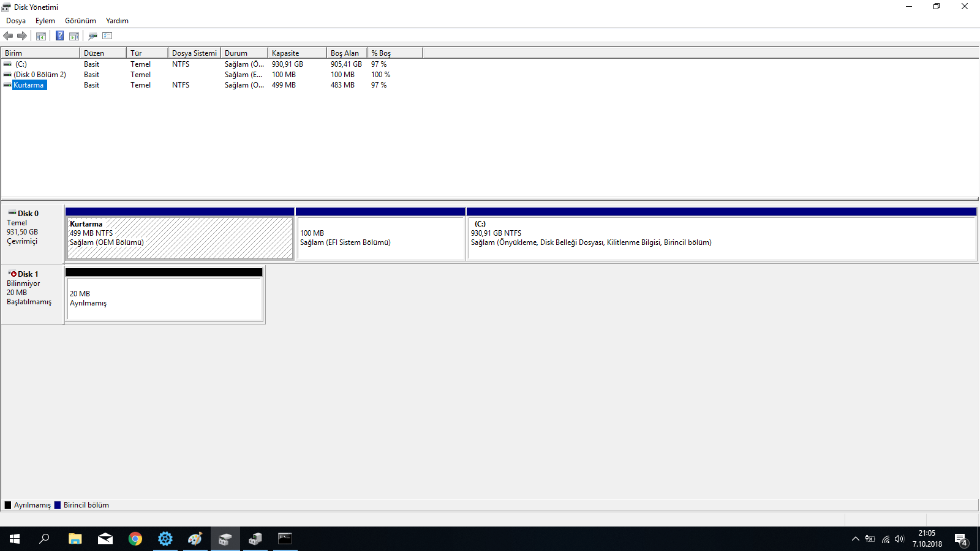The image size is (980, 551).
Task: Sort by the Kapasite column header
Action: tap(297, 53)
